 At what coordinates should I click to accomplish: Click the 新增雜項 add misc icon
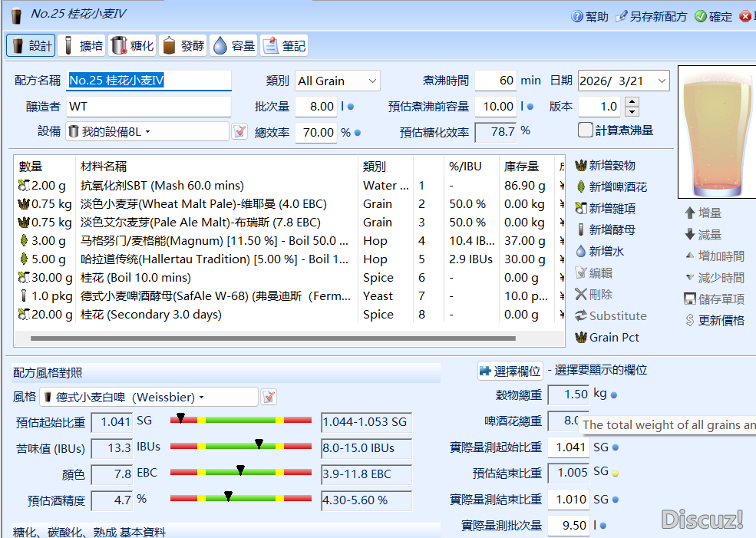581,209
